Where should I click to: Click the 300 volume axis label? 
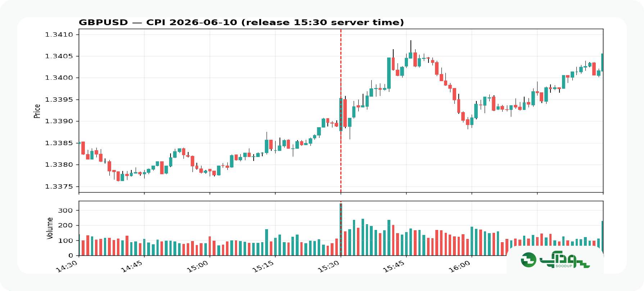66,210
